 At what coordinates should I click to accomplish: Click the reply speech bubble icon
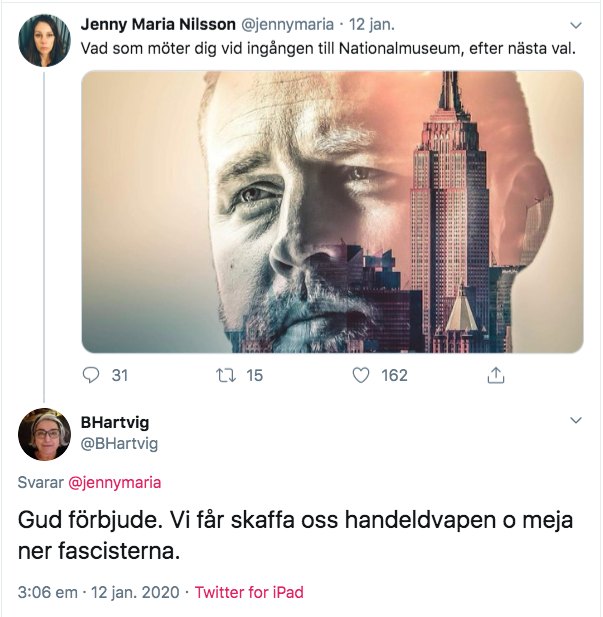click(92, 376)
